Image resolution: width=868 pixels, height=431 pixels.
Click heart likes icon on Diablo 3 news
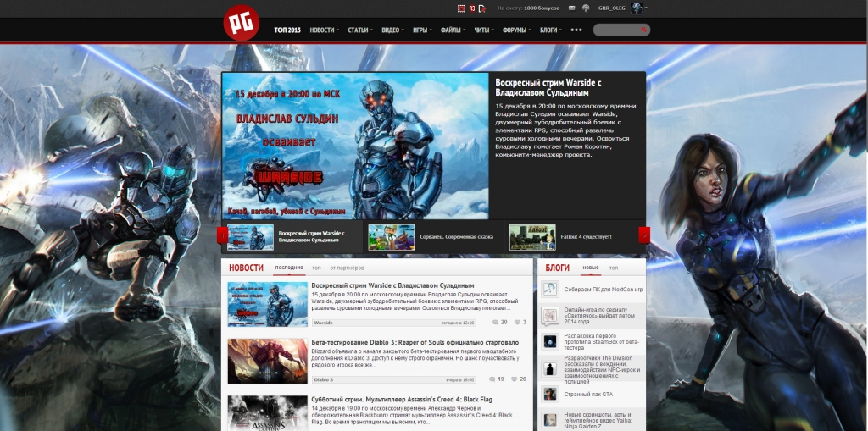tap(515, 379)
